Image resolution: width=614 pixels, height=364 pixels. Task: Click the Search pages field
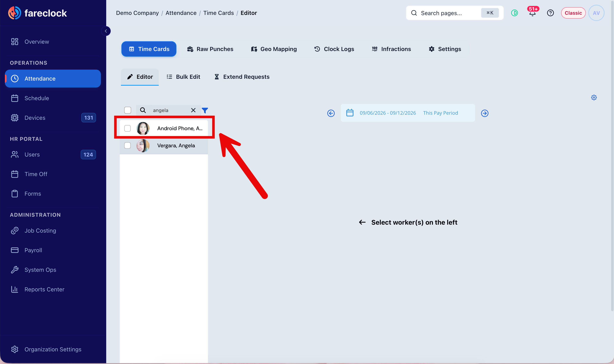(455, 13)
